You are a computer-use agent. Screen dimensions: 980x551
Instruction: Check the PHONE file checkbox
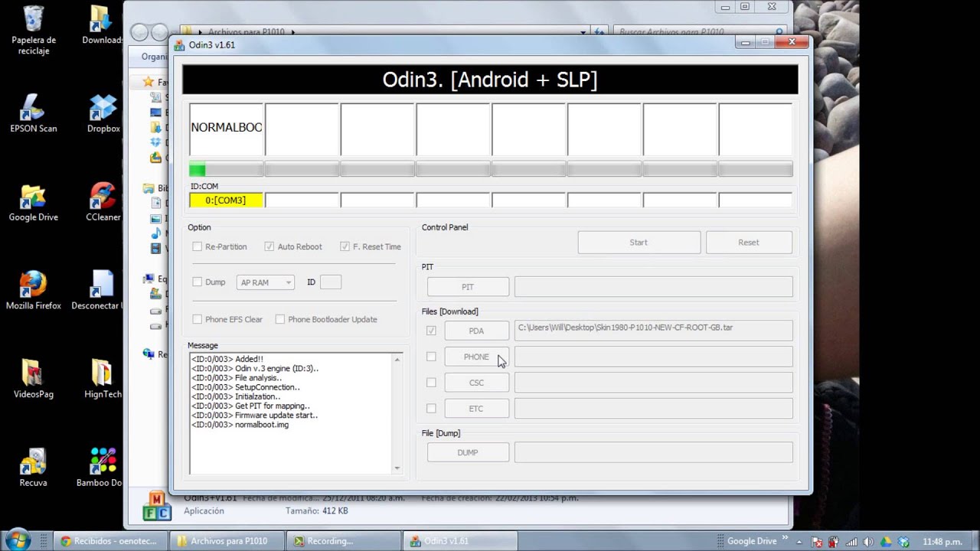(431, 357)
